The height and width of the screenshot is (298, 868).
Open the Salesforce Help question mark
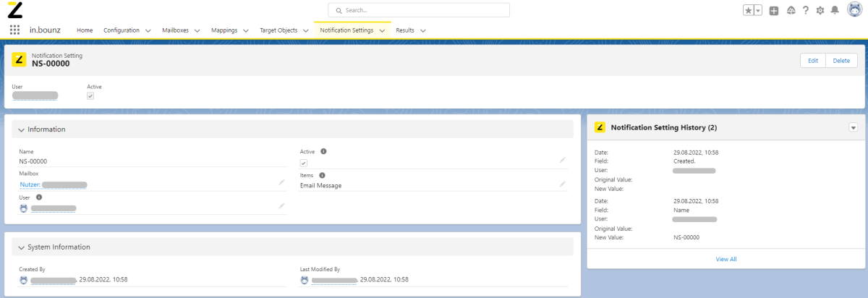pyautogui.click(x=806, y=10)
